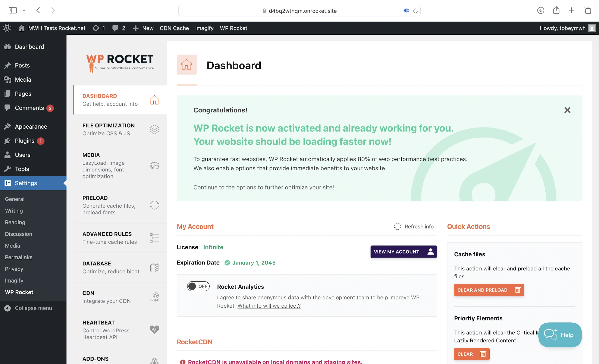Open Plugins in the admin menu
The width and height of the screenshot is (599, 364).
(x=25, y=141)
